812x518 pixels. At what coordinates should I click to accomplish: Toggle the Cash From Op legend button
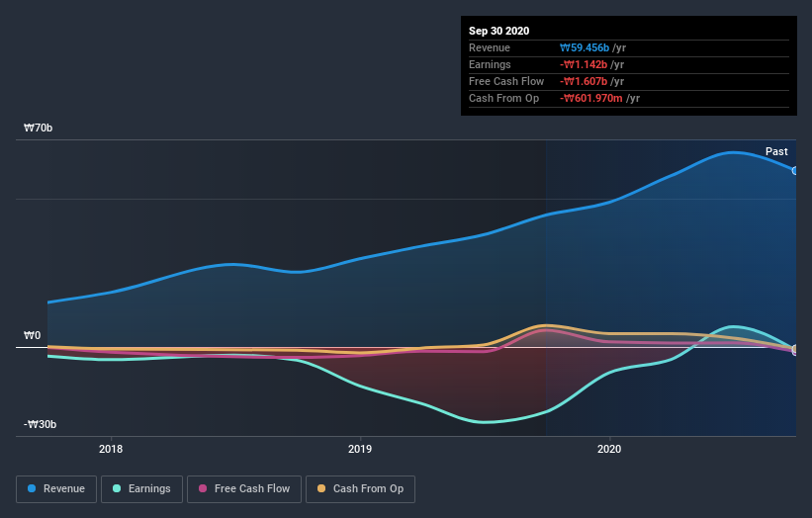click(360, 489)
